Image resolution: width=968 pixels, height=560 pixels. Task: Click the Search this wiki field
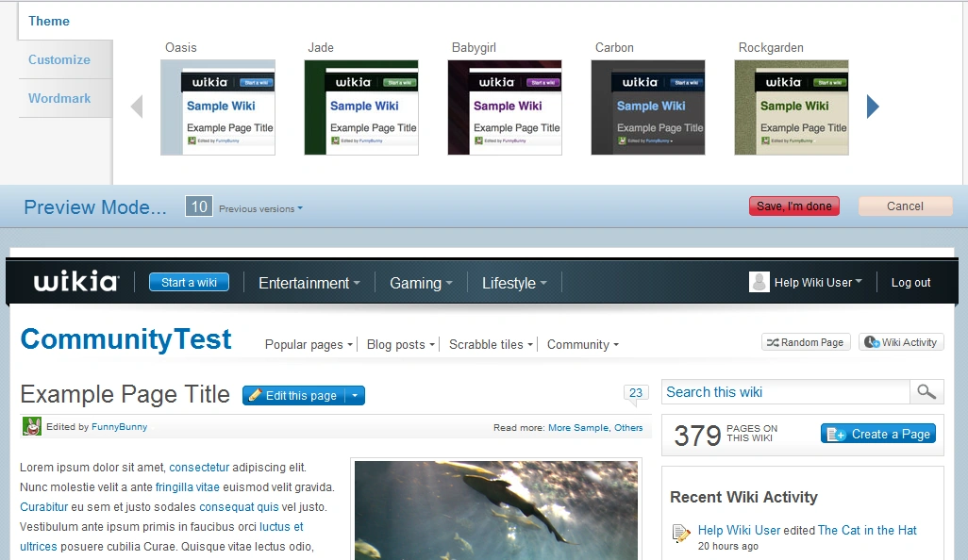(785, 392)
